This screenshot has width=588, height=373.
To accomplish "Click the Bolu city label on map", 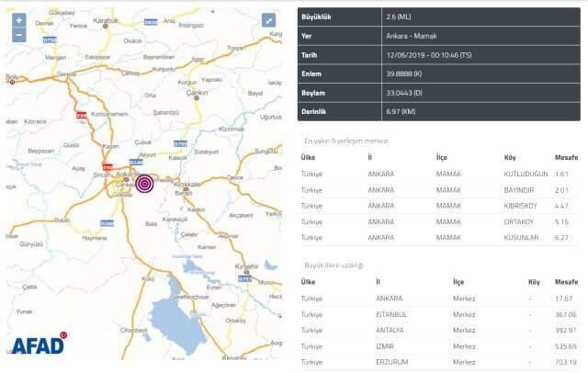I will tap(12, 77).
